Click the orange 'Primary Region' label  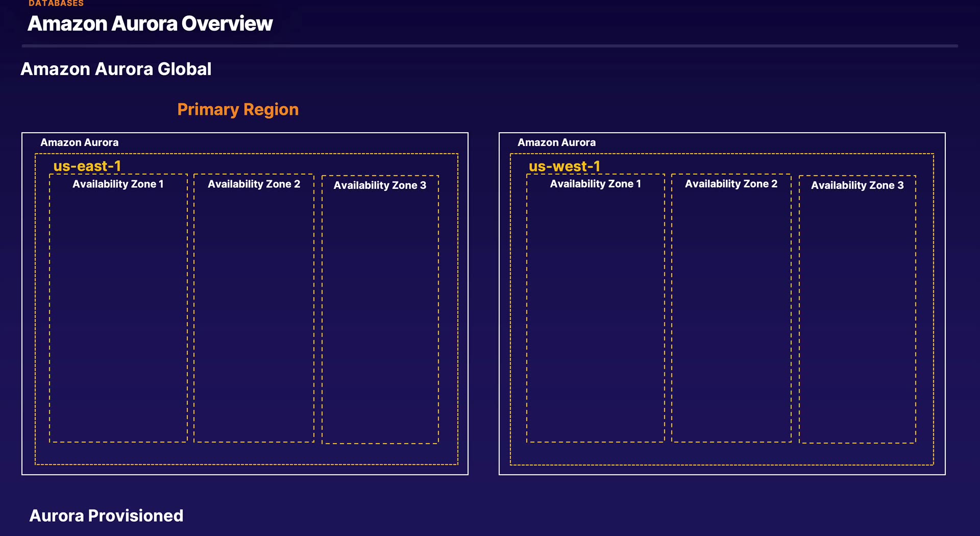click(238, 110)
